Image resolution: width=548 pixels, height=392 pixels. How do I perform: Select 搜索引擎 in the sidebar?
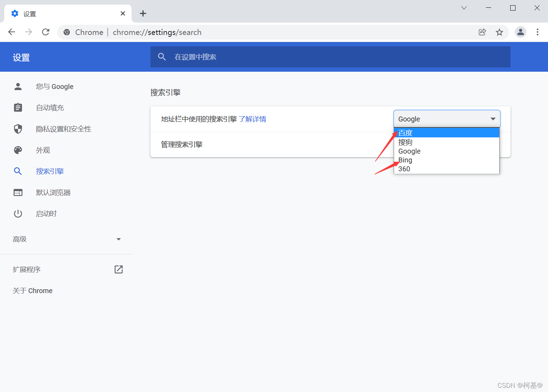click(x=50, y=171)
